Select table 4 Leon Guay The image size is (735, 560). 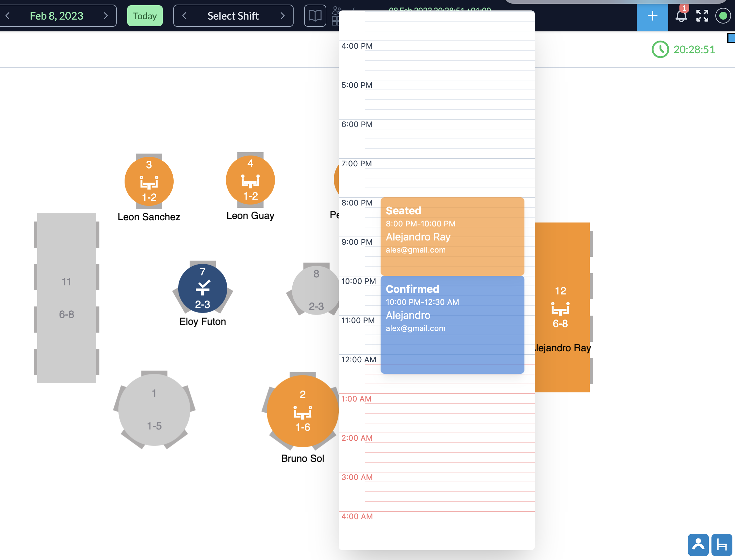click(250, 180)
